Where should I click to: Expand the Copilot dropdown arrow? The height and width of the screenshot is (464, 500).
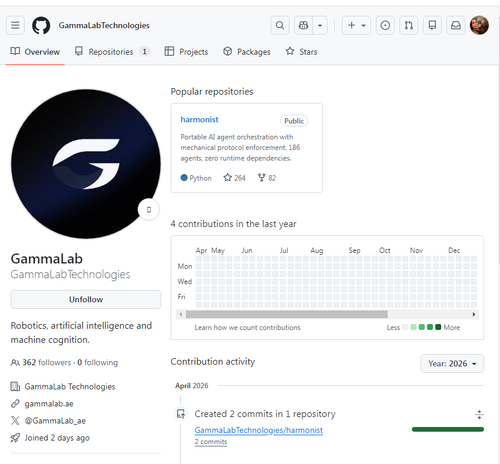(320, 25)
